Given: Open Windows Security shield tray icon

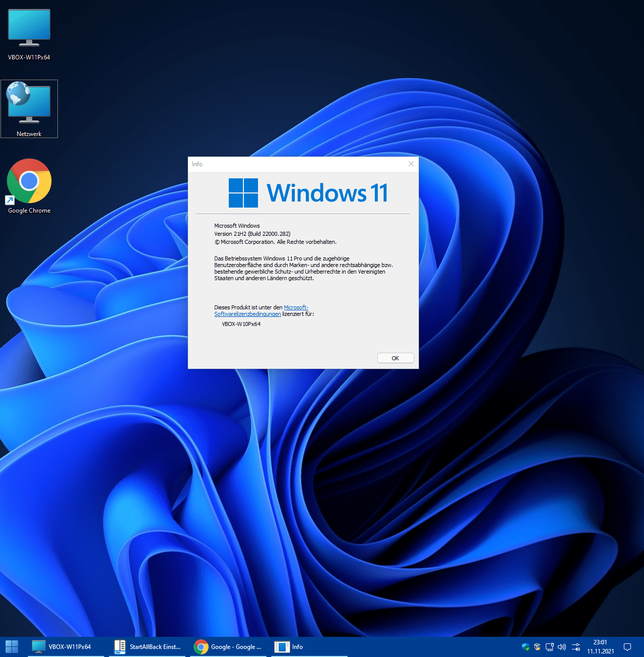Looking at the screenshot, I should click(526, 647).
